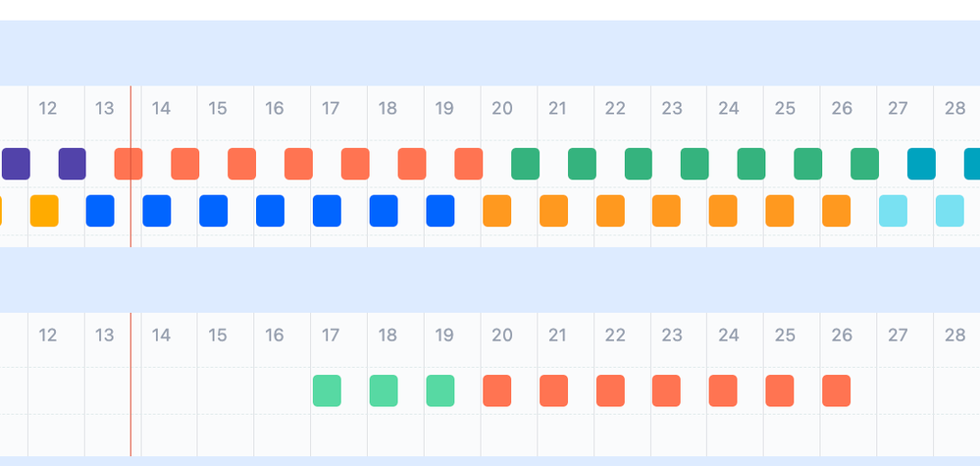Click the red square crossed by the today line
This screenshot has height=466, width=980.
click(x=129, y=164)
